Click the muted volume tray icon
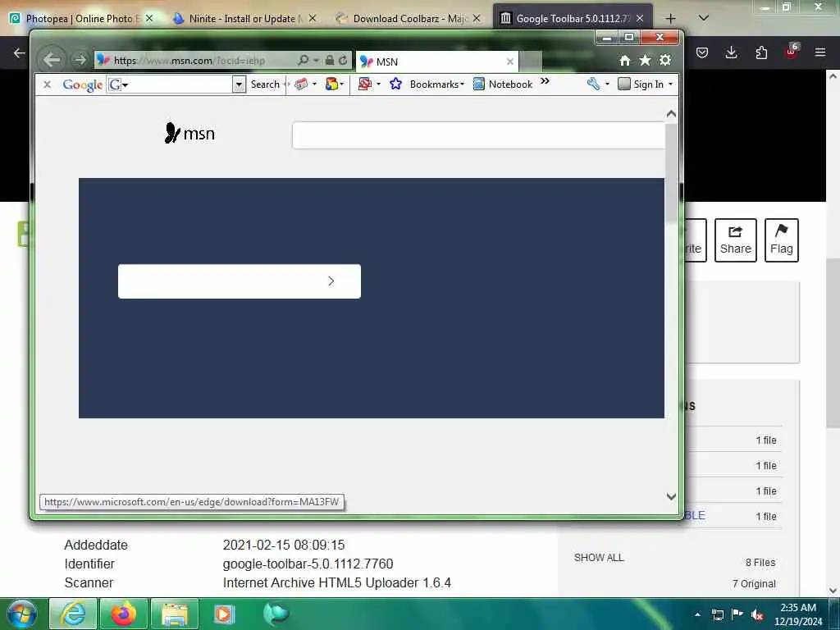The width and height of the screenshot is (840, 630). (757, 615)
